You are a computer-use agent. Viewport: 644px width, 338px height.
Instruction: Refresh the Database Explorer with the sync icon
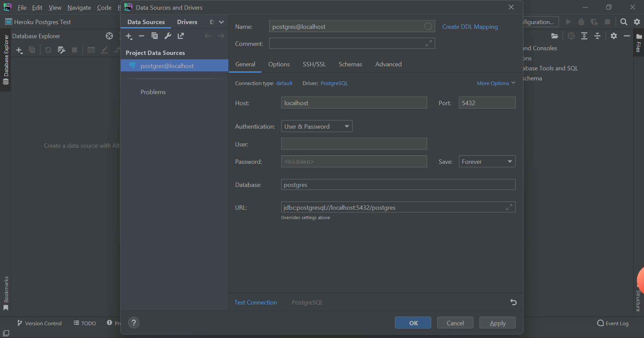click(48, 50)
